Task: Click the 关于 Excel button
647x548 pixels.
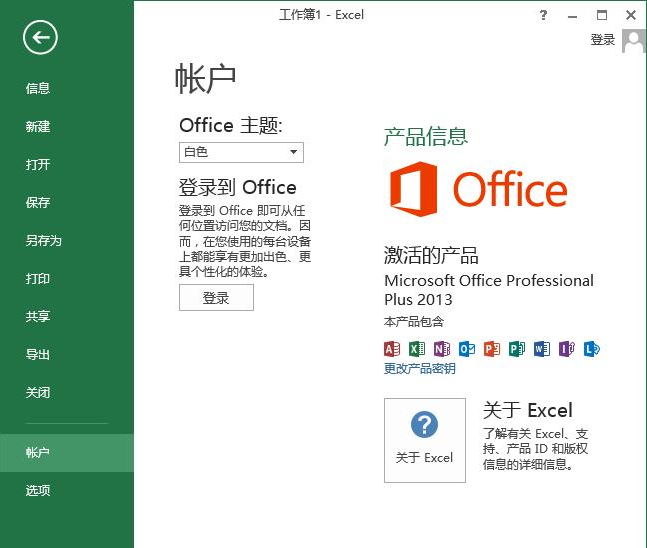Action: [425, 440]
